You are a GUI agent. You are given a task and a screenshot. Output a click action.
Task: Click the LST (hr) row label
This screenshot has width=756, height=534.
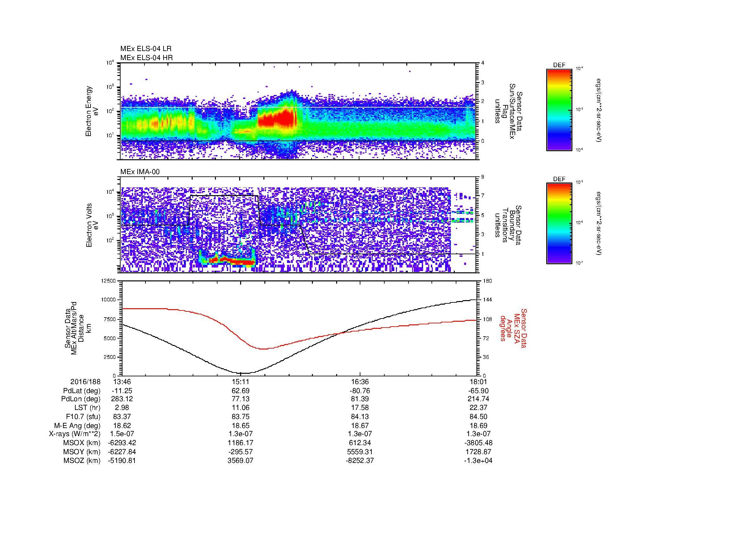point(87,408)
